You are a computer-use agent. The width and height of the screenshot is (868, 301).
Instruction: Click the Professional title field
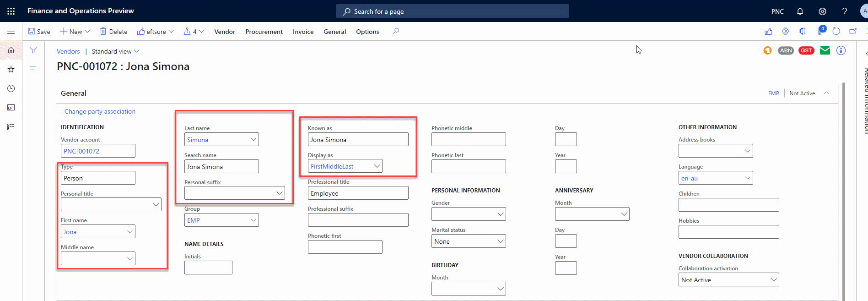click(x=358, y=193)
